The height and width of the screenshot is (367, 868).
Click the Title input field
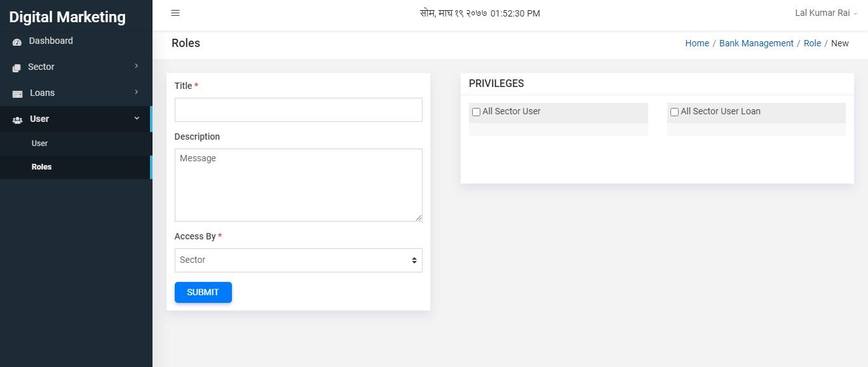click(x=298, y=110)
